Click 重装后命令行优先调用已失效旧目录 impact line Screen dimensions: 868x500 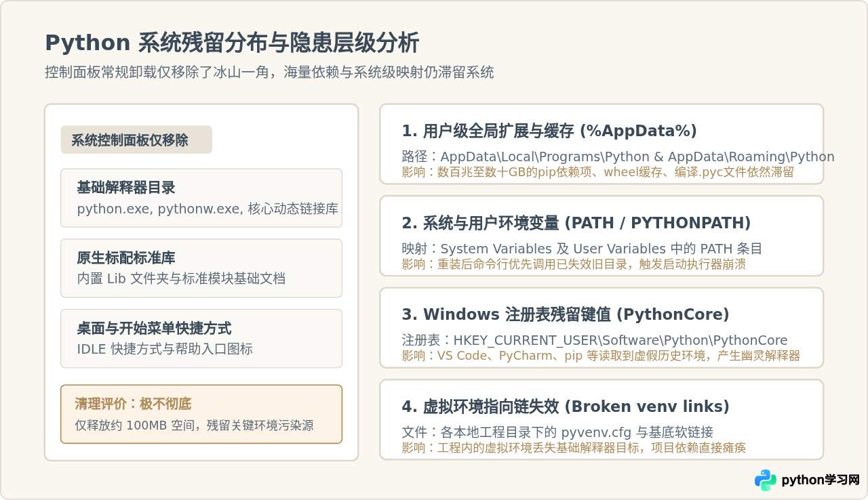pos(574,264)
